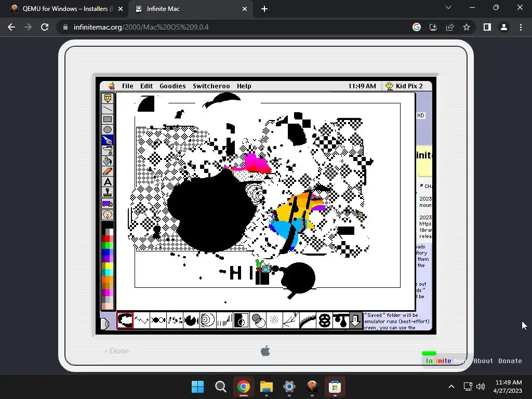Viewport: 532px width, 399px height.
Task: Pick the cyan color swatch
Action: tap(107, 272)
